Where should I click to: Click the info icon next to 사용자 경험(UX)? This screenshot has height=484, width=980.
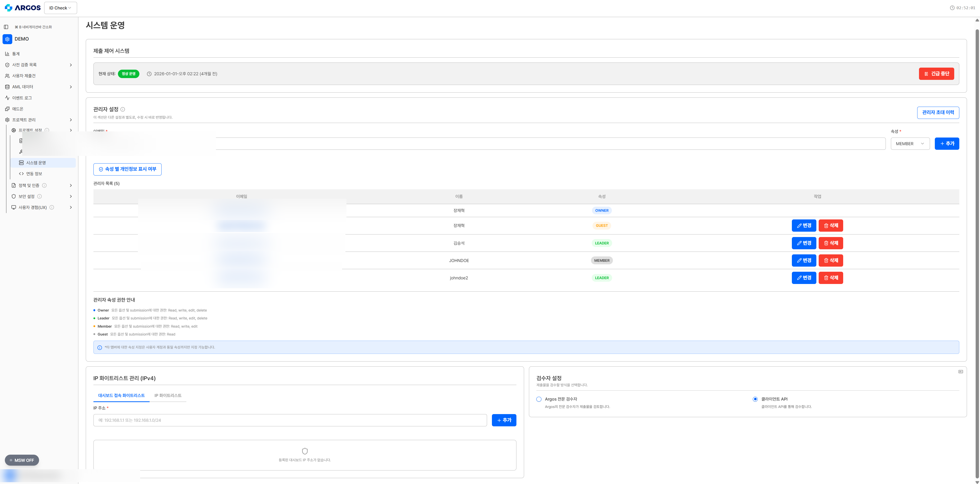tap(52, 208)
